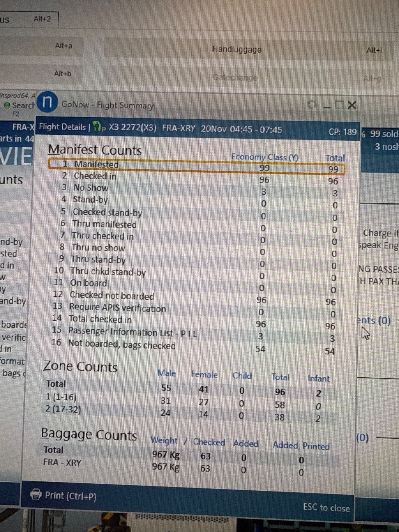Select the highlighted Manifested row
This screenshot has width=399, height=532.
[x=196, y=166]
